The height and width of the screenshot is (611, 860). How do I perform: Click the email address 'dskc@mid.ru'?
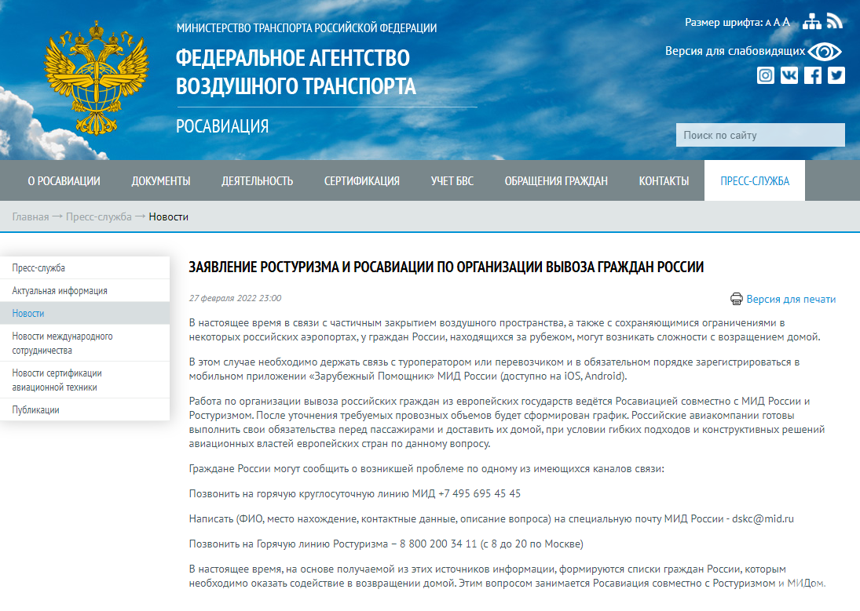coord(763,519)
